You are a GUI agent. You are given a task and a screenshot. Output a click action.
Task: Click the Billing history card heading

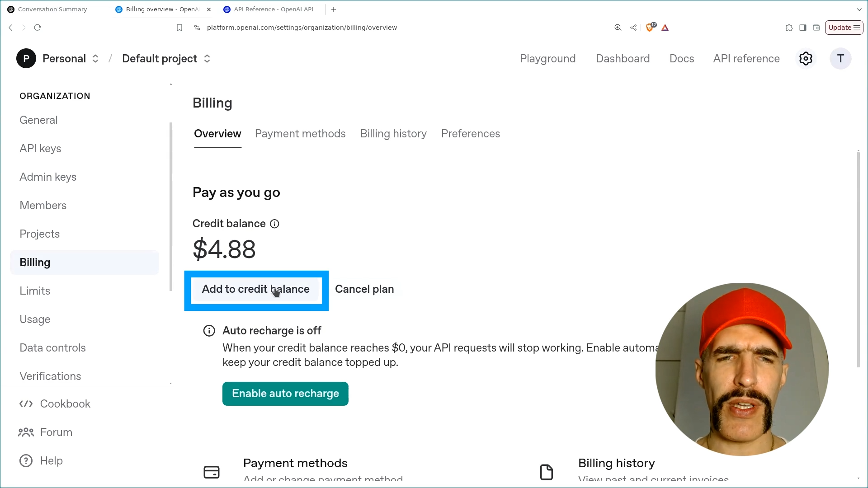pos(616,463)
